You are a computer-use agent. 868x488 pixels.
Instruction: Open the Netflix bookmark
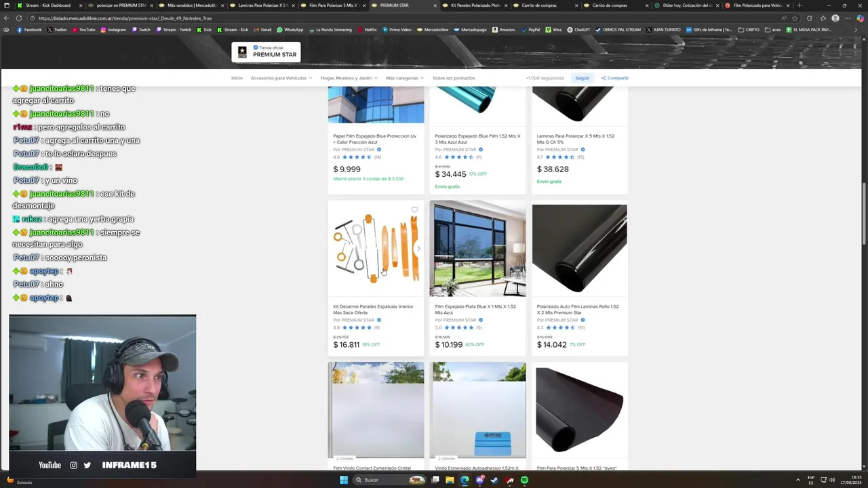pos(366,30)
